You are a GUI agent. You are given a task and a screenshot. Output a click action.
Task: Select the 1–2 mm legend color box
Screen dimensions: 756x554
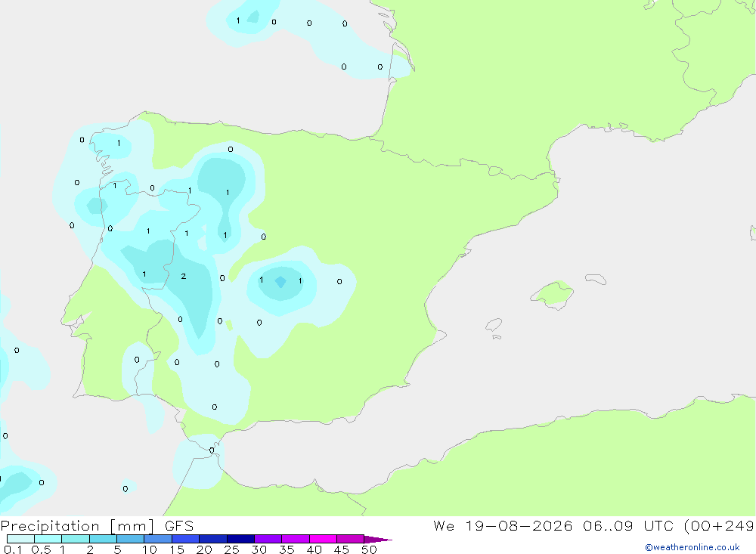pyautogui.click(x=76, y=539)
